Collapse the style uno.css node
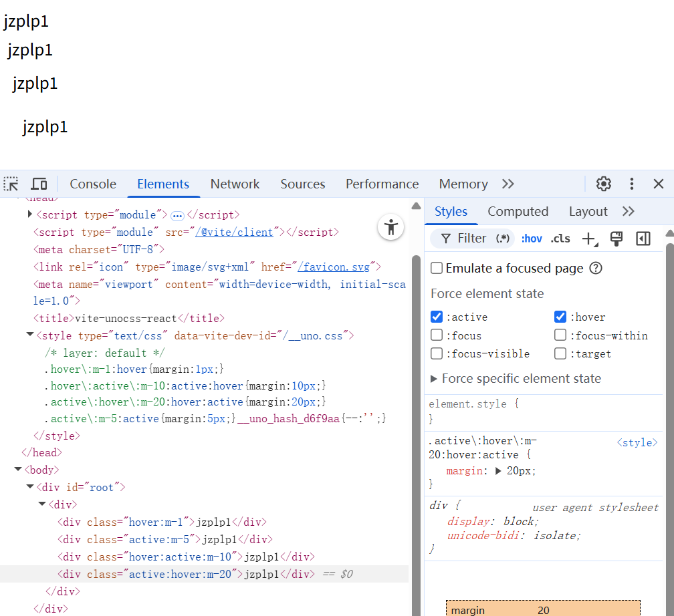674x616 pixels. 29,335
